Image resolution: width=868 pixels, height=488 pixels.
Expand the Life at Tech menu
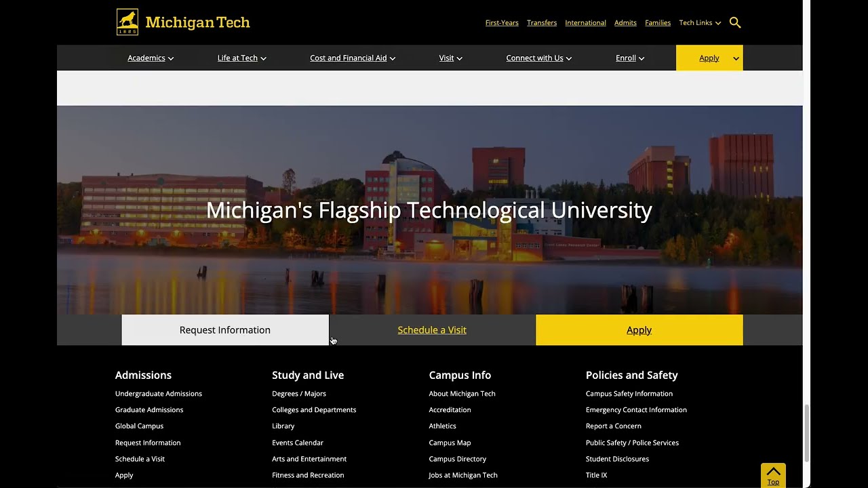[241, 58]
